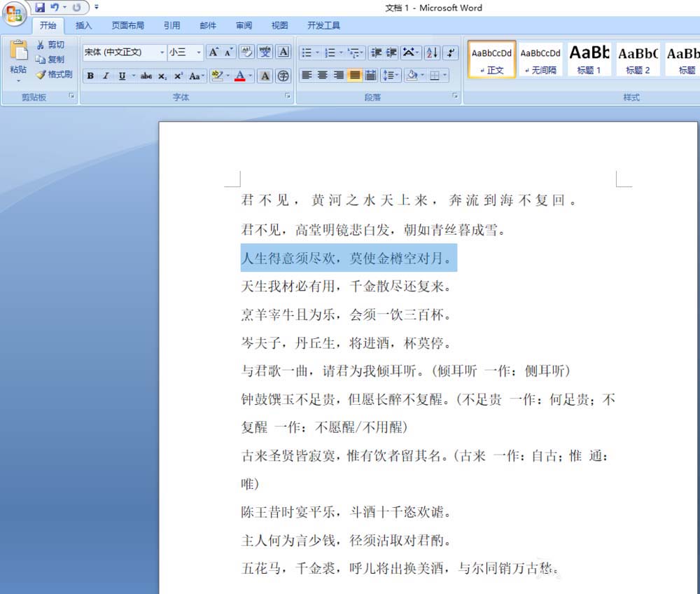Click the Redo icon in Quick Access toolbar
700x594 pixels.
77,7
